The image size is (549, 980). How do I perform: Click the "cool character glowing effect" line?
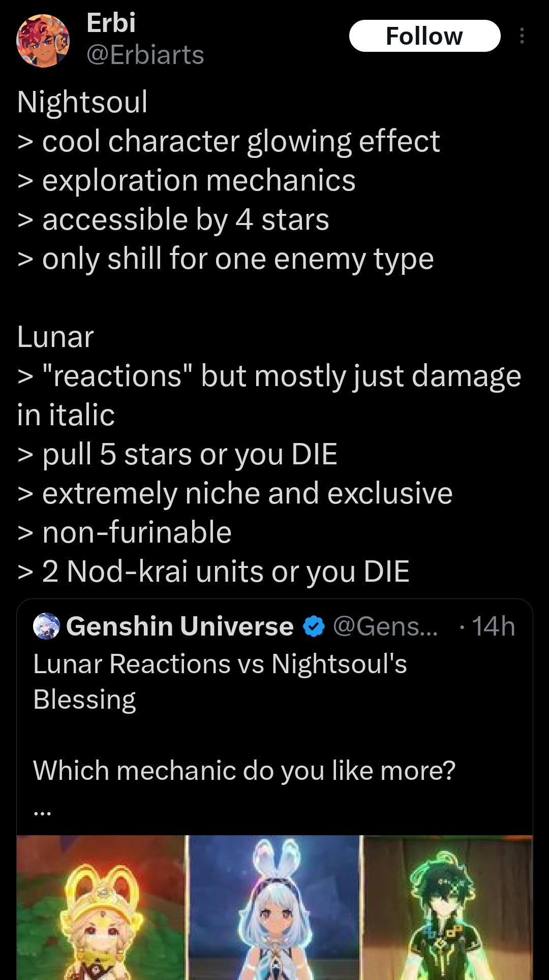[240, 141]
